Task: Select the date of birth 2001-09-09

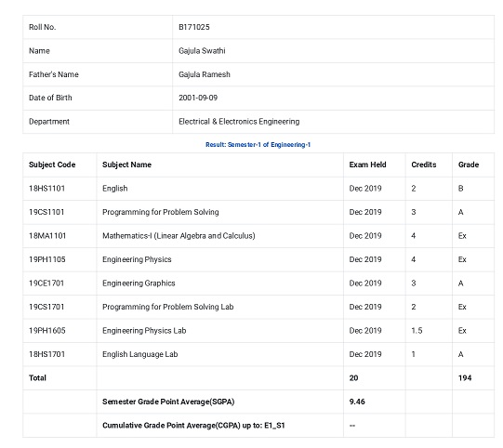Action: coord(198,98)
